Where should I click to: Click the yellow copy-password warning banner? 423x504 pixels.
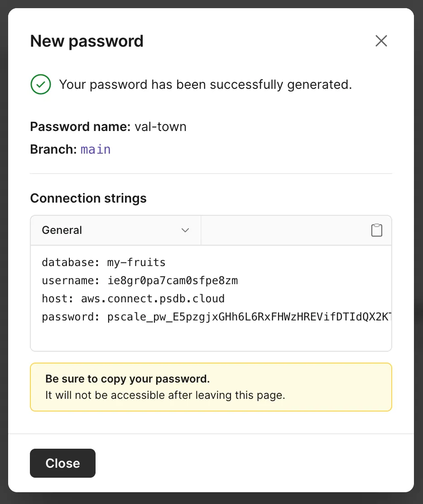tap(211, 387)
